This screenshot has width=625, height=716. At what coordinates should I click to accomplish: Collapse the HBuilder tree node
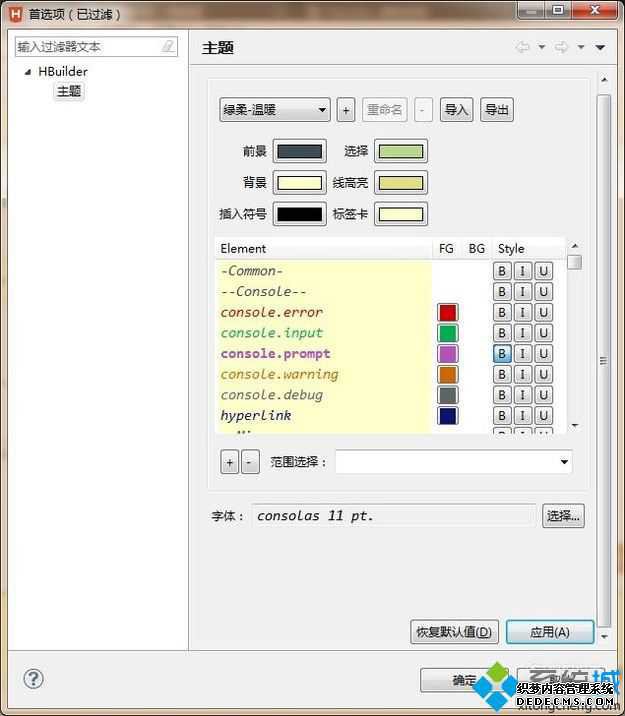click(28, 72)
